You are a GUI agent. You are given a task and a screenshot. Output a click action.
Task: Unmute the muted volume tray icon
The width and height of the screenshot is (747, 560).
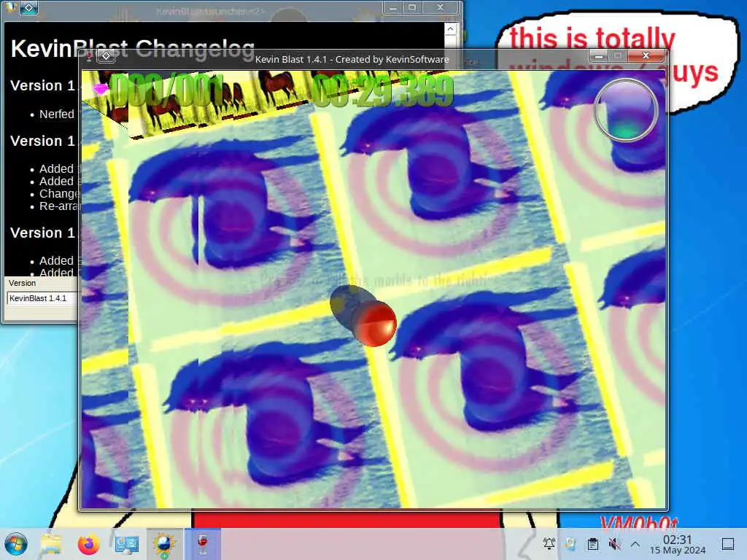coord(614,544)
